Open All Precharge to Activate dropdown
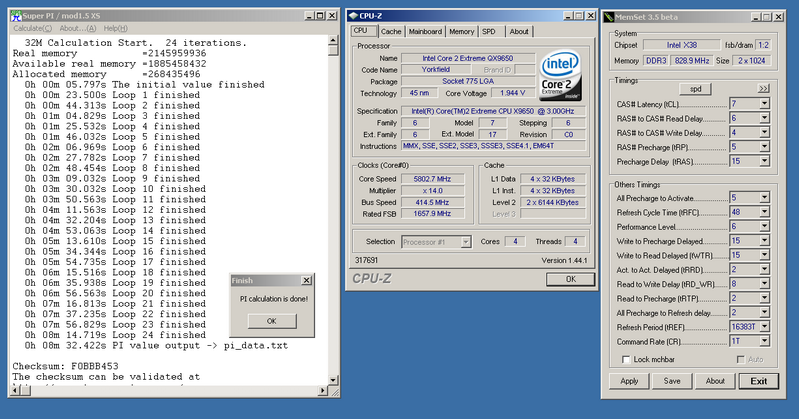 pyautogui.click(x=764, y=198)
